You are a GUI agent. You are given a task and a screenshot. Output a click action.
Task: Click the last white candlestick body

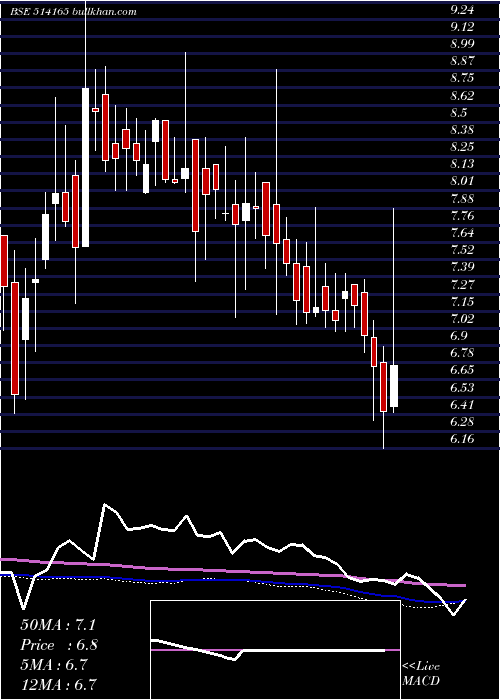pyautogui.click(x=394, y=386)
